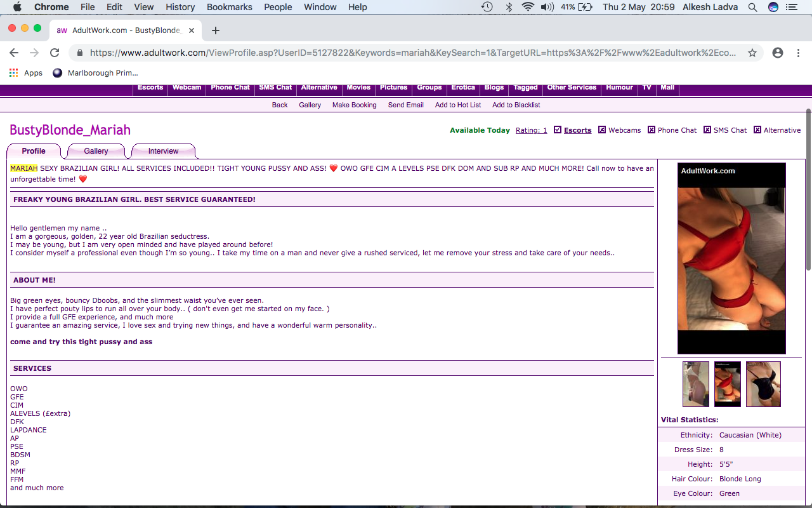Open a new tab with the plus icon
Image resolution: width=812 pixels, height=508 pixels.
tap(216, 30)
